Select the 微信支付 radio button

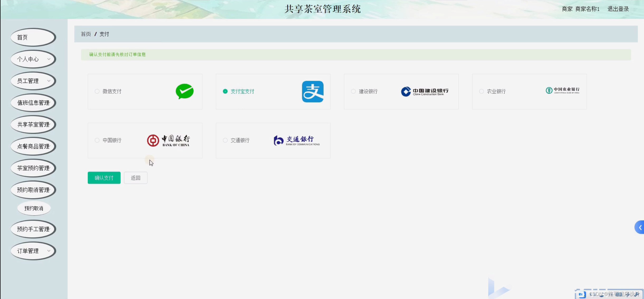pyautogui.click(x=97, y=91)
